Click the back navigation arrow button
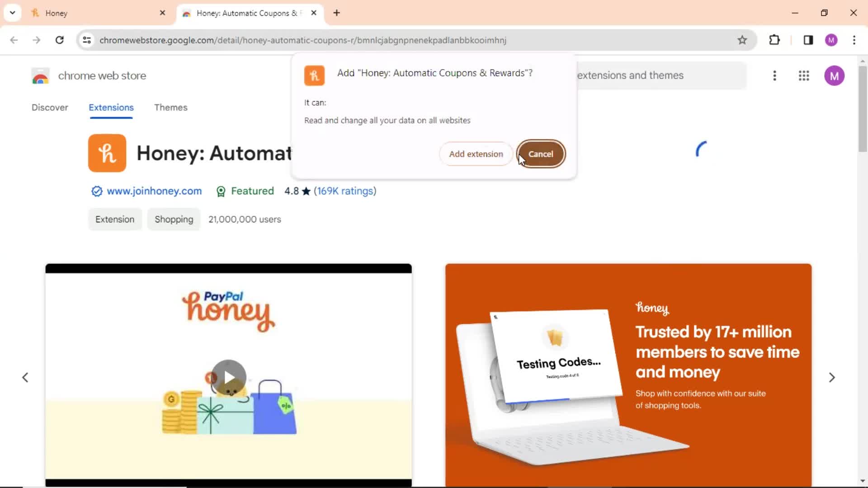This screenshot has height=488, width=868. (14, 39)
